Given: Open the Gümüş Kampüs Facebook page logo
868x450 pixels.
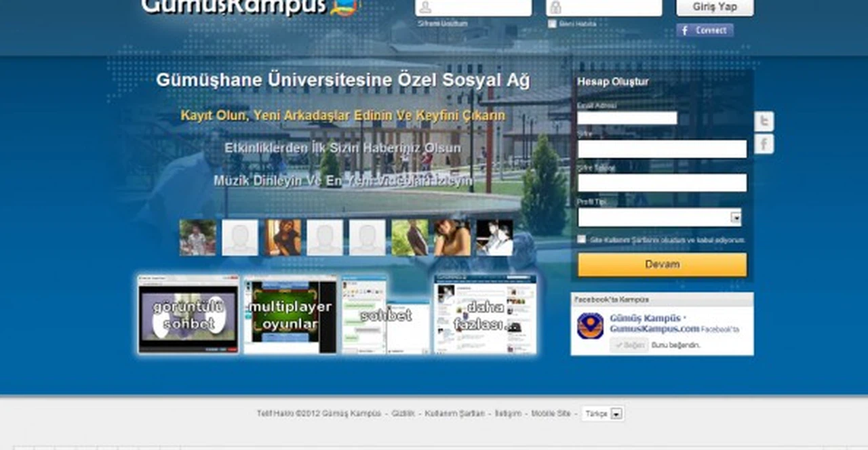Looking at the screenshot, I should (x=590, y=326).
